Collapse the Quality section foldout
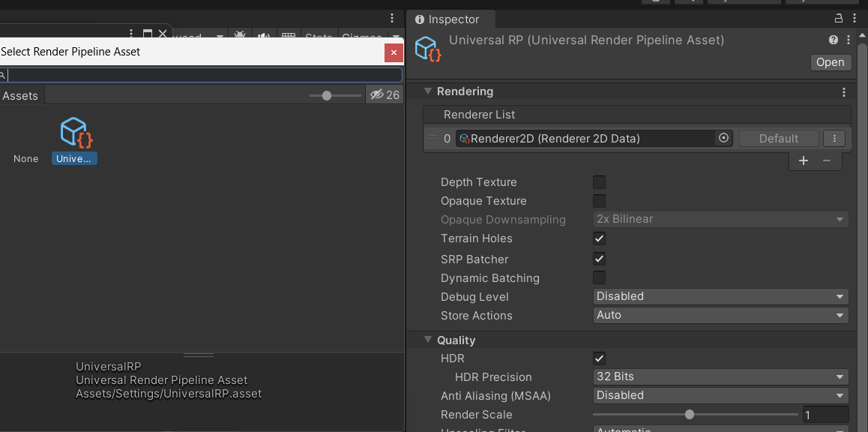 (x=427, y=340)
